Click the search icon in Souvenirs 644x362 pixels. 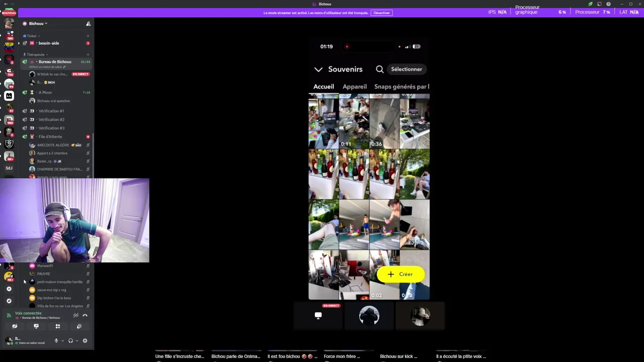click(380, 69)
